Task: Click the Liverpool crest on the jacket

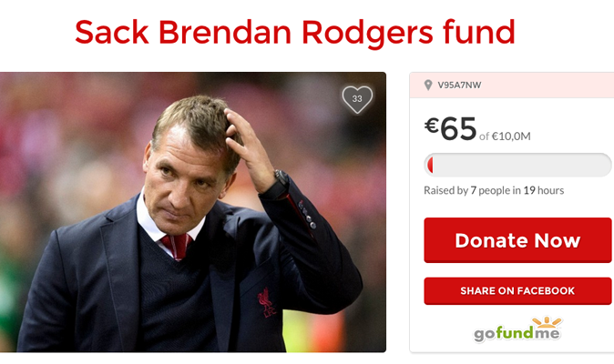Action: coord(267,302)
